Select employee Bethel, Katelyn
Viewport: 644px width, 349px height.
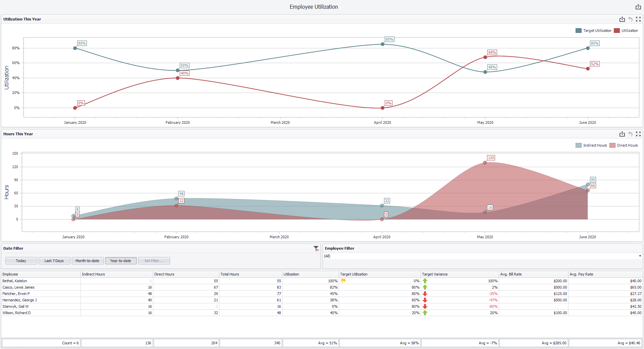tap(15, 281)
